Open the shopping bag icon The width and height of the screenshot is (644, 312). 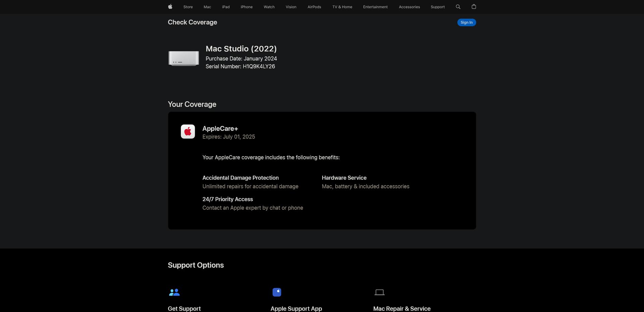[474, 7]
